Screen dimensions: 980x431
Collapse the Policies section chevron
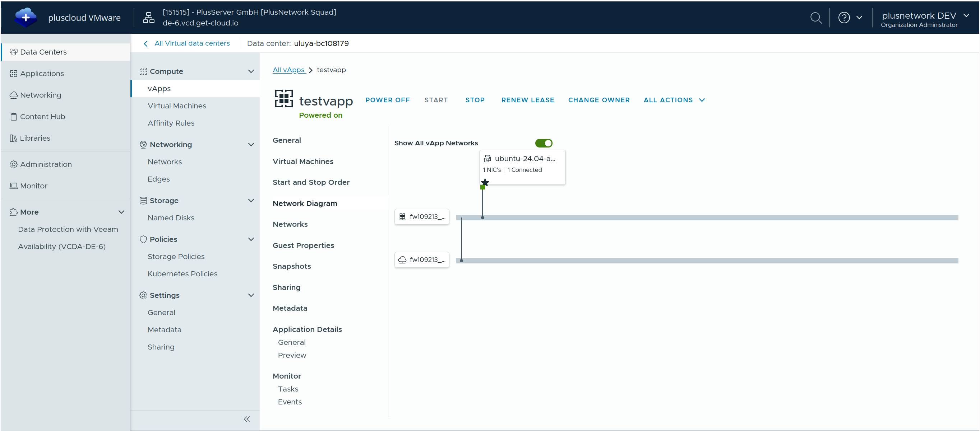click(x=251, y=239)
